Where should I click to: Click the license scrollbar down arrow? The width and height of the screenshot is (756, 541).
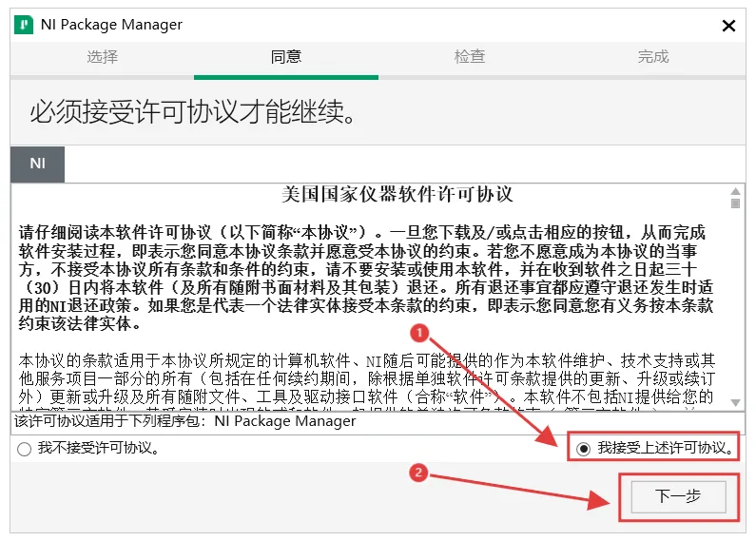tap(735, 402)
